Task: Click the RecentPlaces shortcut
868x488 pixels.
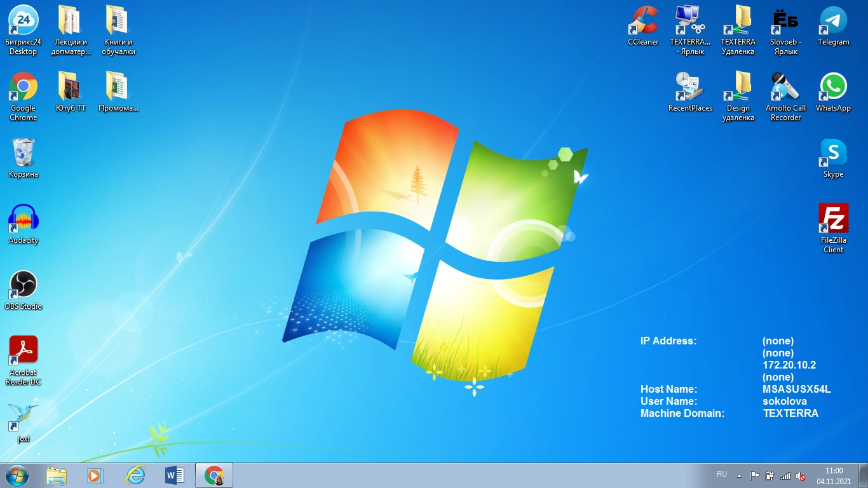Action: [x=691, y=91]
